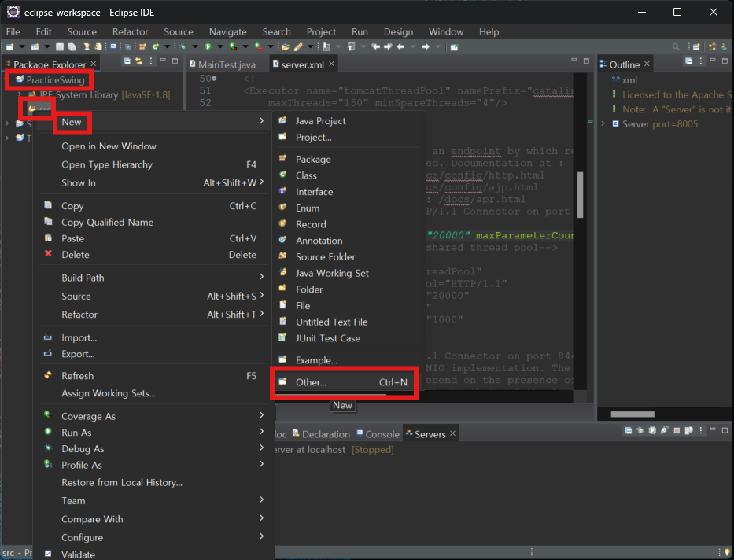Select the xml node in Outline
This screenshot has width=734, height=560.
[625, 80]
